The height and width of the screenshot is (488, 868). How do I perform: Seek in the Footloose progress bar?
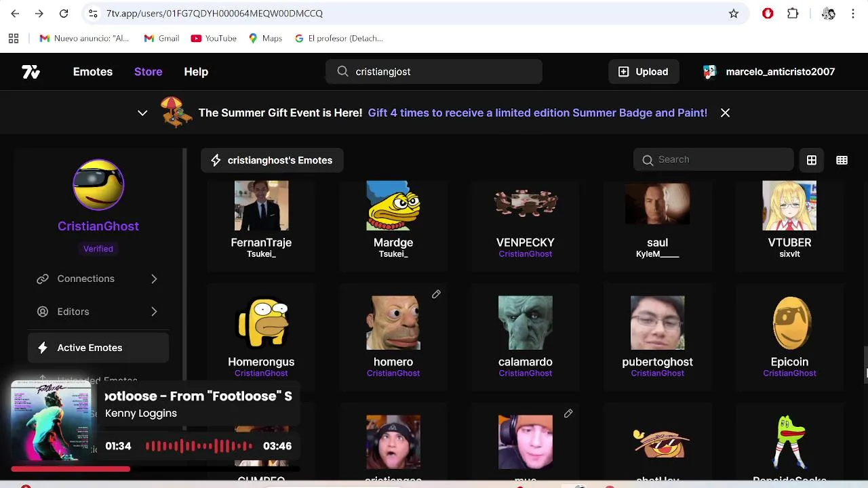[x=155, y=468]
